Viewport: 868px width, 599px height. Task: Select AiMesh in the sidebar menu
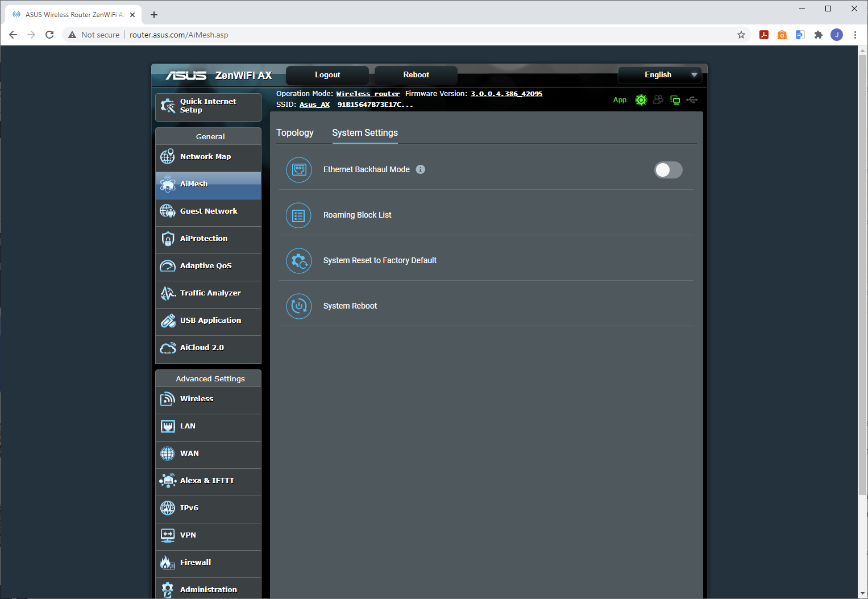(x=208, y=184)
